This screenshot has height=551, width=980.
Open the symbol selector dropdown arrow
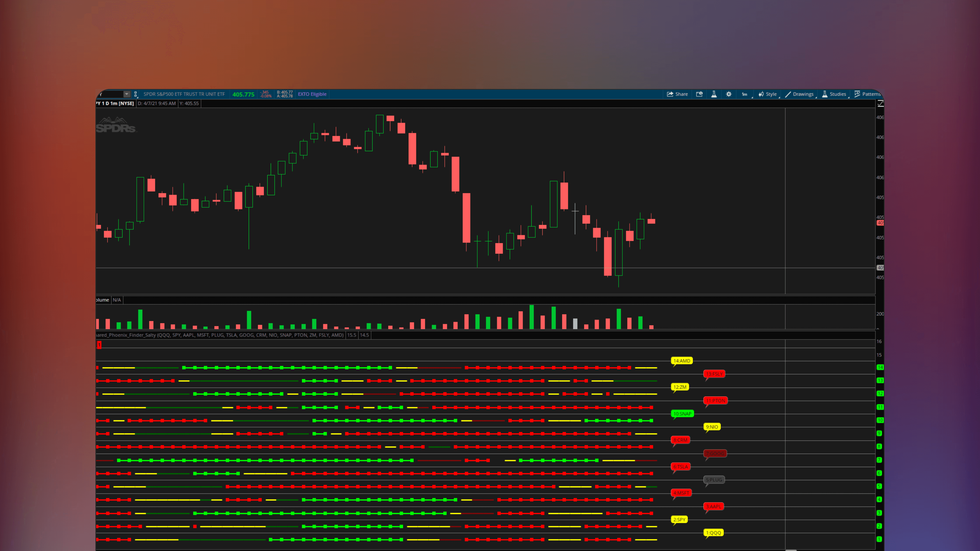pyautogui.click(x=127, y=94)
